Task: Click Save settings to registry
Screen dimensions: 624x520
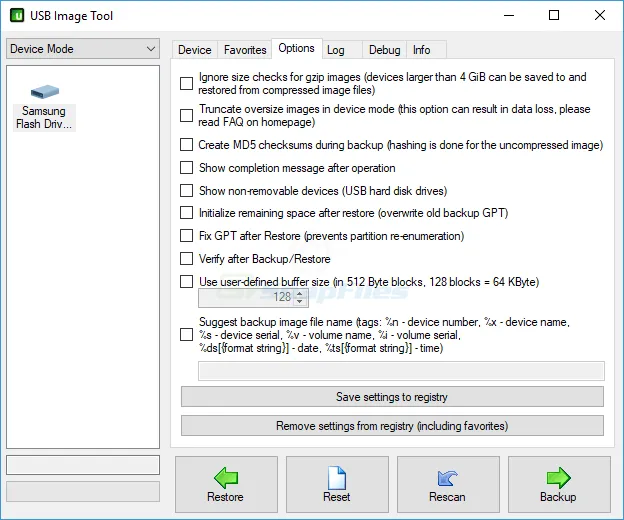Action: click(392, 397)
